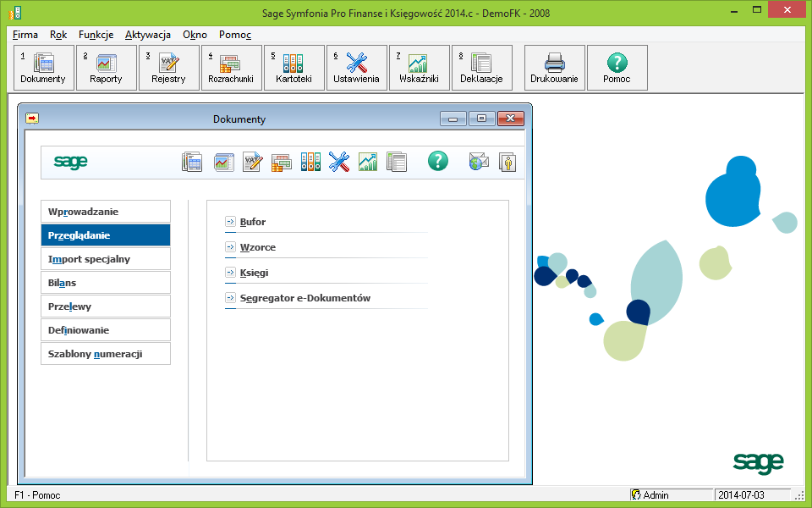Open Wskaźniki from the main numbered toolbar
This screenshot has width=812, height=508.
coord(420,68)
